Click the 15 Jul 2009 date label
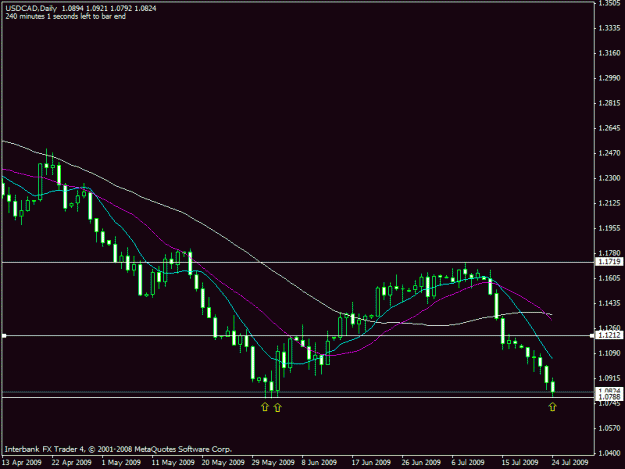Viewport: 625px width, 469px height. point(520,462)
